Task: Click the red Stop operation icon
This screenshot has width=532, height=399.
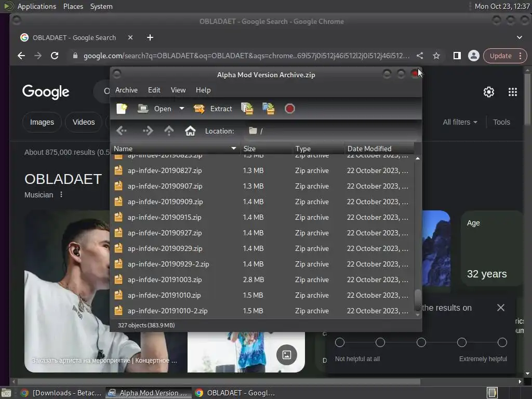Action: (x=289, y=109)
